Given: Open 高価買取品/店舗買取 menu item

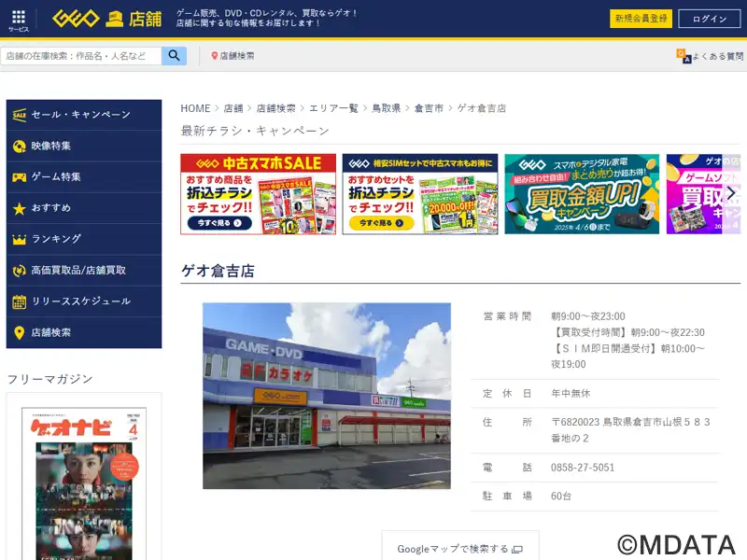Looking at the screenshot, I should (x=84, y=271).
